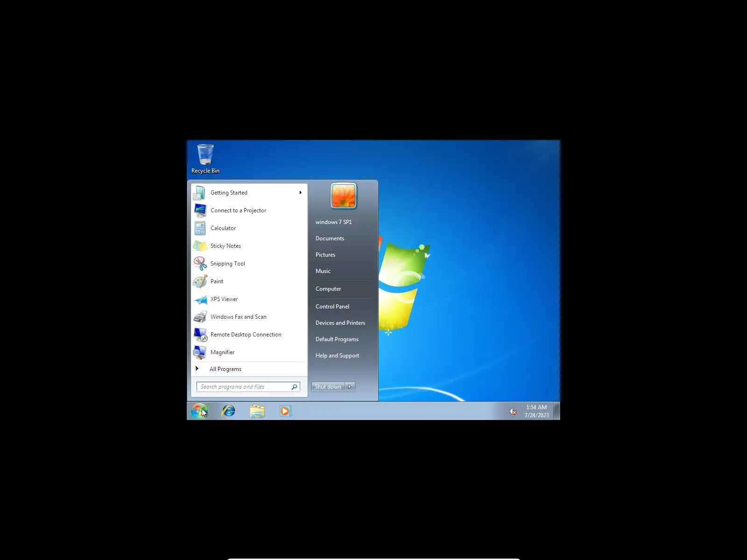
Task: Click the Show desktop strip beside the clock
Action: click(557, 411)
